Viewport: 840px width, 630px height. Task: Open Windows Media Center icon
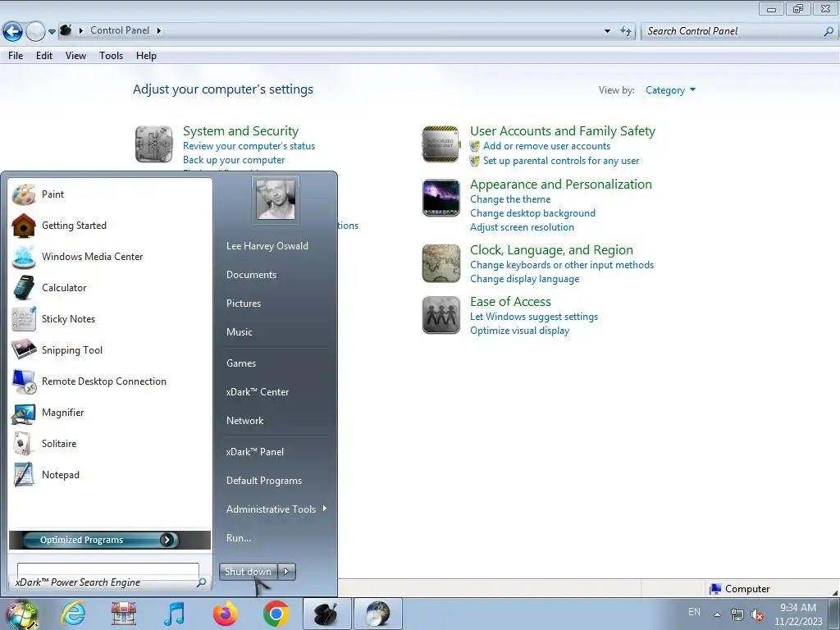tap(24, 257)
